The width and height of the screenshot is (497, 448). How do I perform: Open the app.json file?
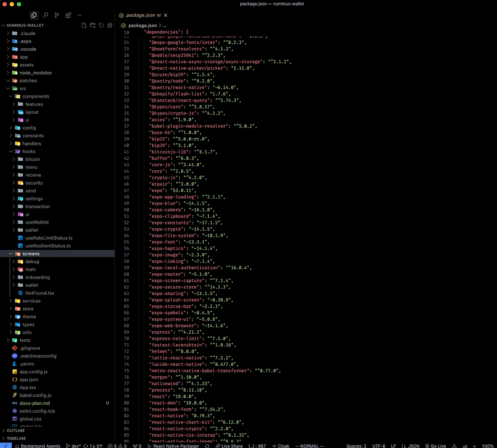tap(57, 379)
